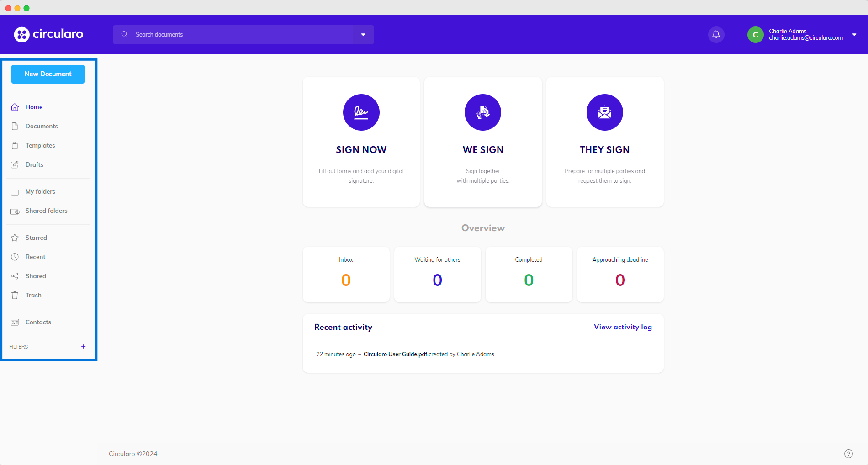Click in the Search documents field
This screenshot has height=465, width=868.
(242, 35)
